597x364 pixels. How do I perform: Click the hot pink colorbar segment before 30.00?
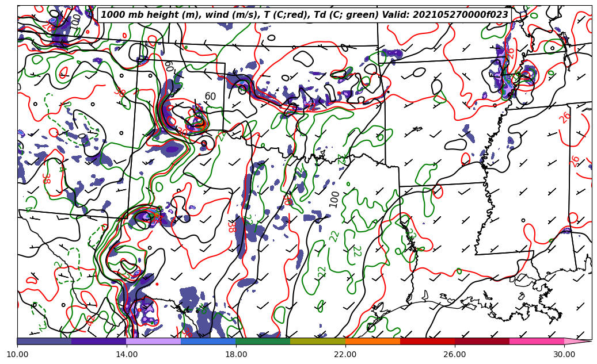point(537,341)
